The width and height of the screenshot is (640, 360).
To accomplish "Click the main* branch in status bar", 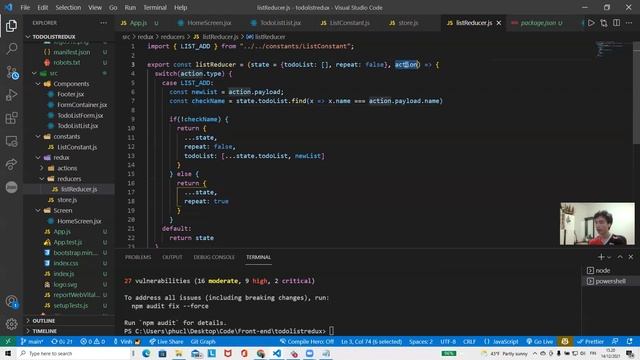I will [32, 342].
